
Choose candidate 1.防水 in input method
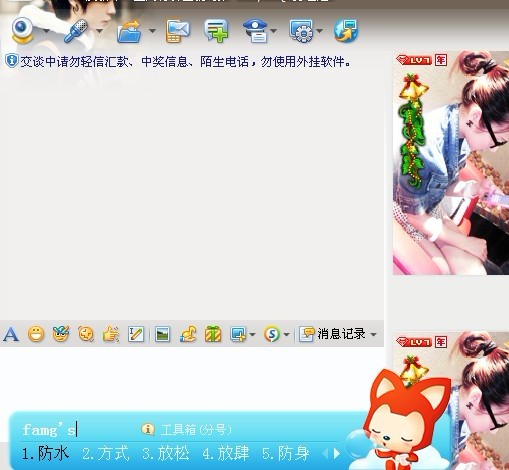(46, 454)
